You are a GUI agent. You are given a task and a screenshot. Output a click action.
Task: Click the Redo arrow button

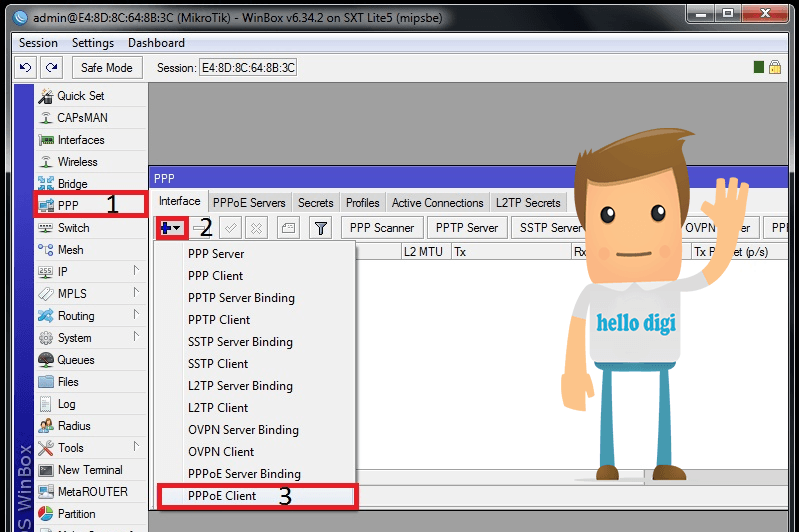pyautogui.click(x=51, y=67)
